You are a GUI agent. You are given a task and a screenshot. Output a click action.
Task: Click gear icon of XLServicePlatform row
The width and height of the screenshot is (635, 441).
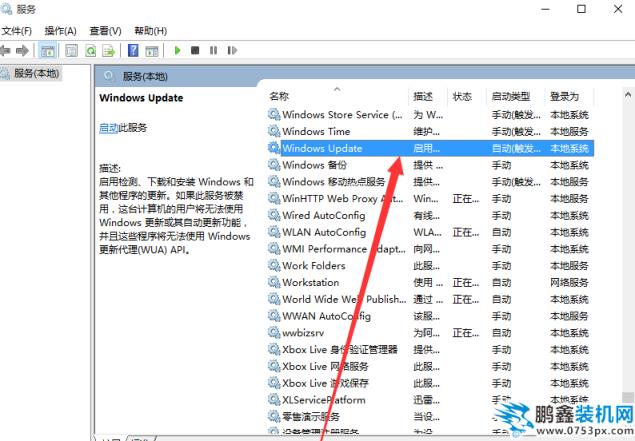click(274, 400)
